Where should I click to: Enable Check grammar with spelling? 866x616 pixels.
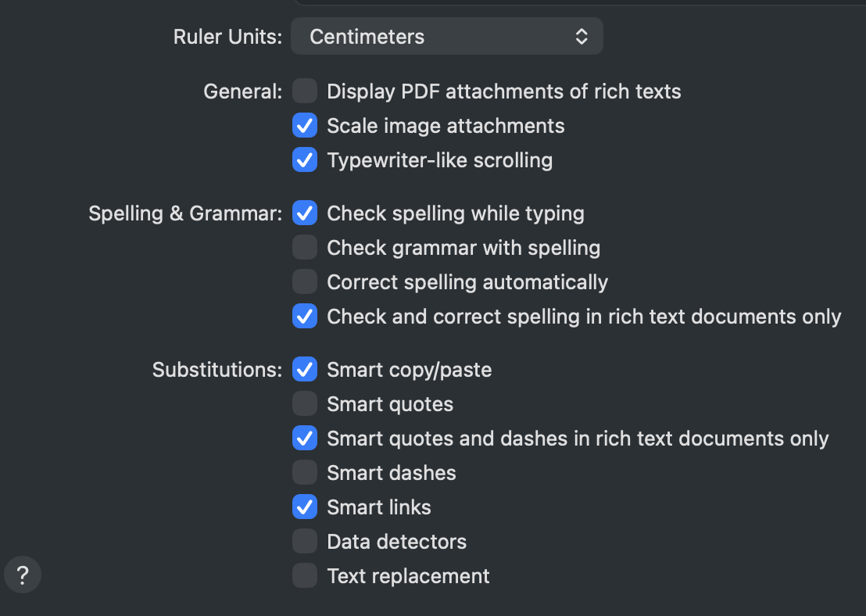click(x=305, y=248)
